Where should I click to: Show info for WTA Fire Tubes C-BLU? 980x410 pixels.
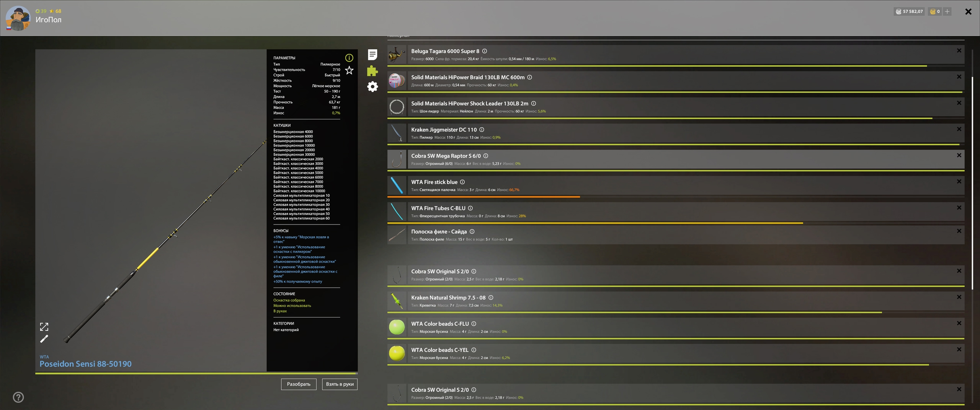click(x=470, y=208)
